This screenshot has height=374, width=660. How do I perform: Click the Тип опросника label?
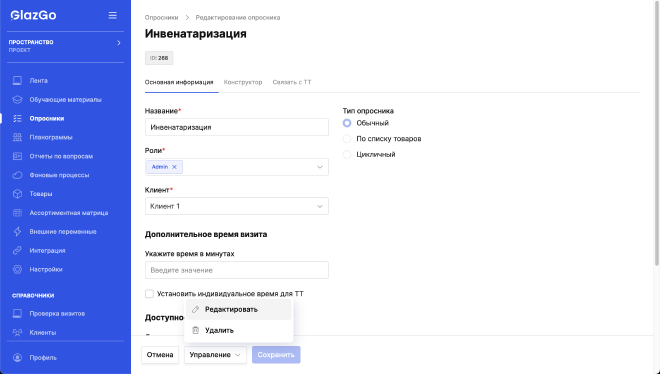[x=368, y=111]
